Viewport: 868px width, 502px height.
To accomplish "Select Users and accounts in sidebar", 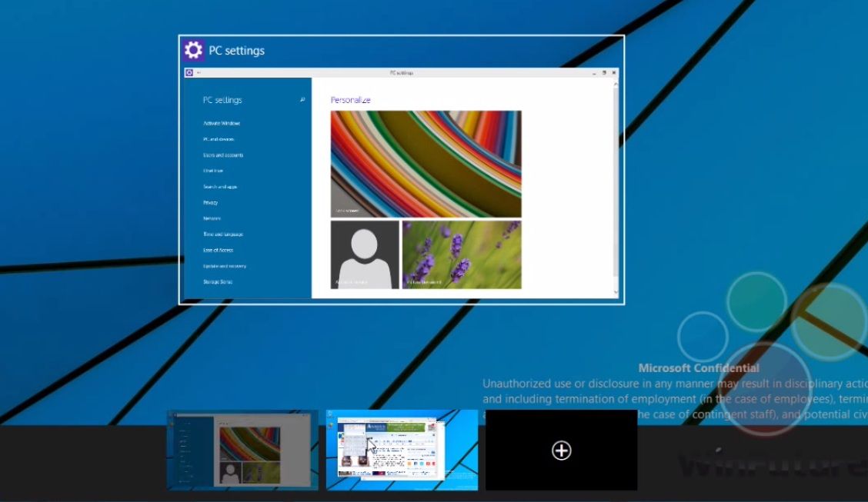I will click(223, 155).
